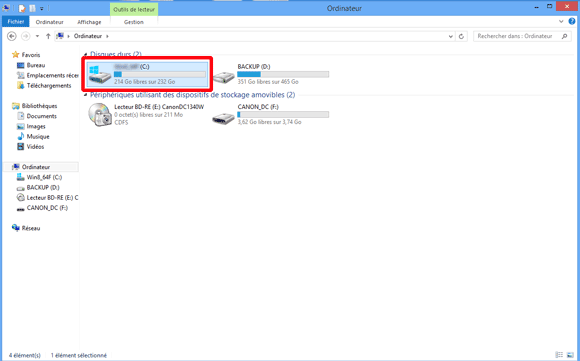Click '1 élément sélectionné' in status bar

click(79, 355)
